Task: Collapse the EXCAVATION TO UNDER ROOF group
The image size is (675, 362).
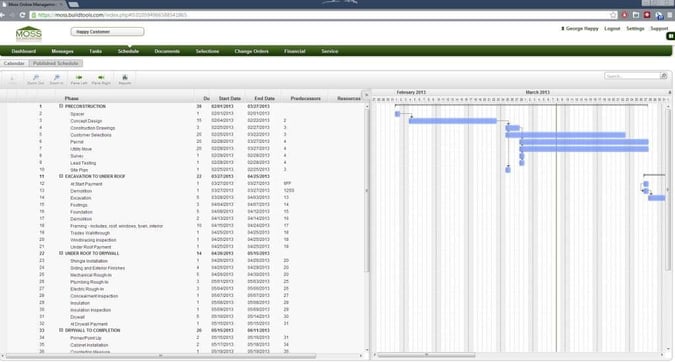Action: (61, 176)
